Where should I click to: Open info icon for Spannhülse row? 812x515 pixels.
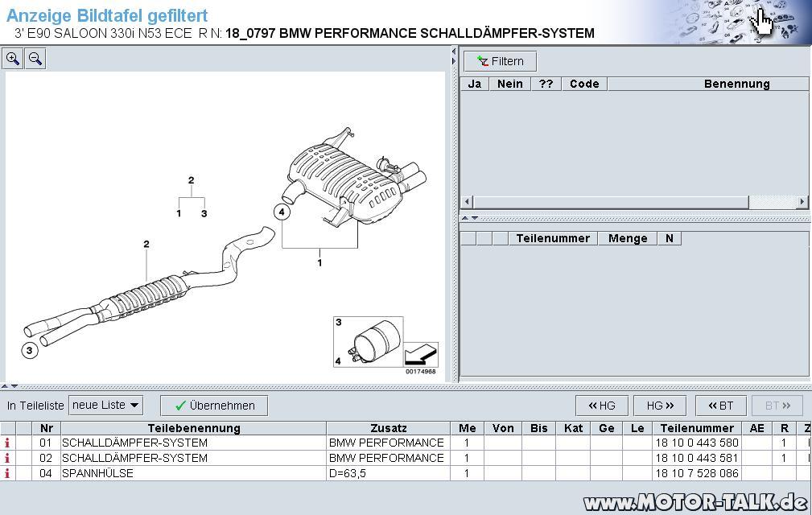7,473
